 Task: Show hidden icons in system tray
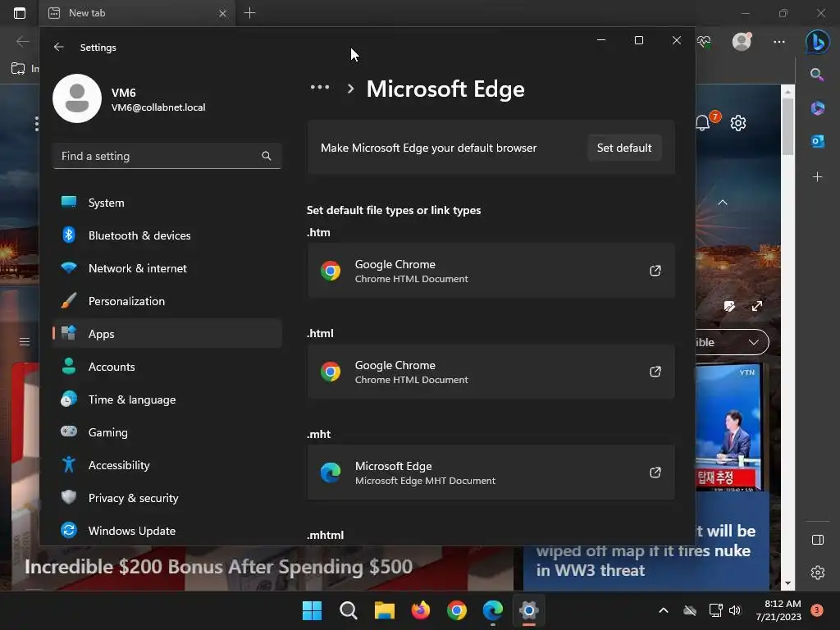click(663, 610)
